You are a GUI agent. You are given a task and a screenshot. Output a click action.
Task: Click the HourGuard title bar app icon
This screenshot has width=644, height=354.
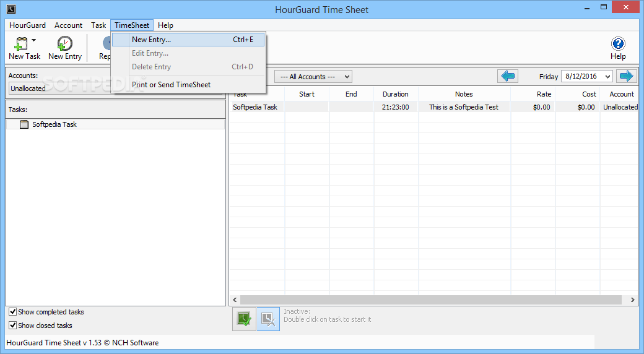(11, 9)
